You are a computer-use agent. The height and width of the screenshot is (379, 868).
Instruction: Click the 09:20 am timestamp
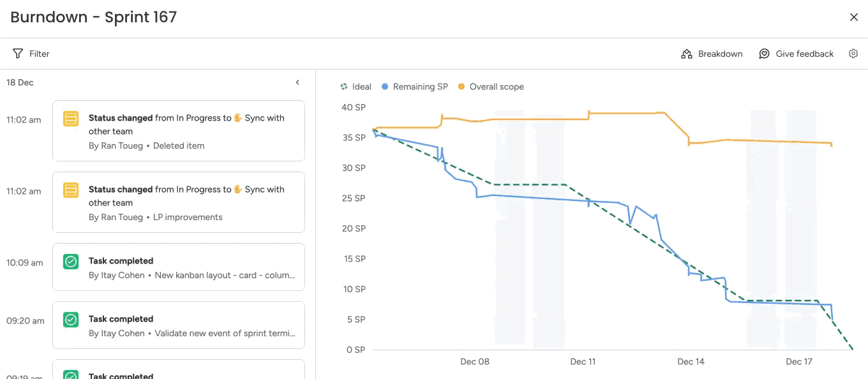point(26,320)
